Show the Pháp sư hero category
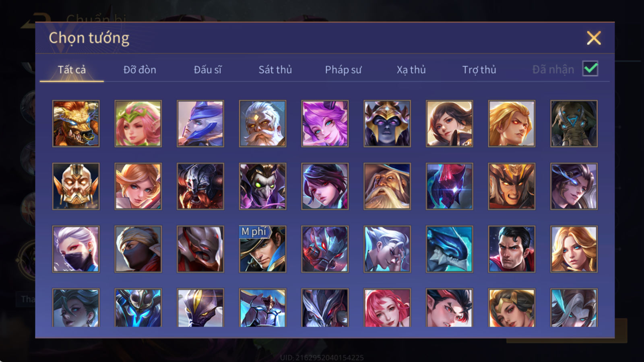 pos(343,70)
